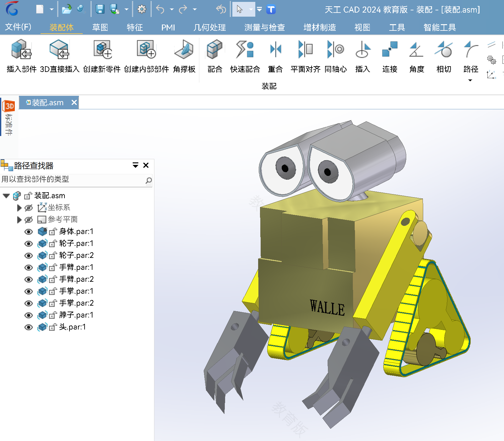Screen dimensions: 504x441
Task: Select 头.par:1 in the assembly tree
Action: click(72, 327)
